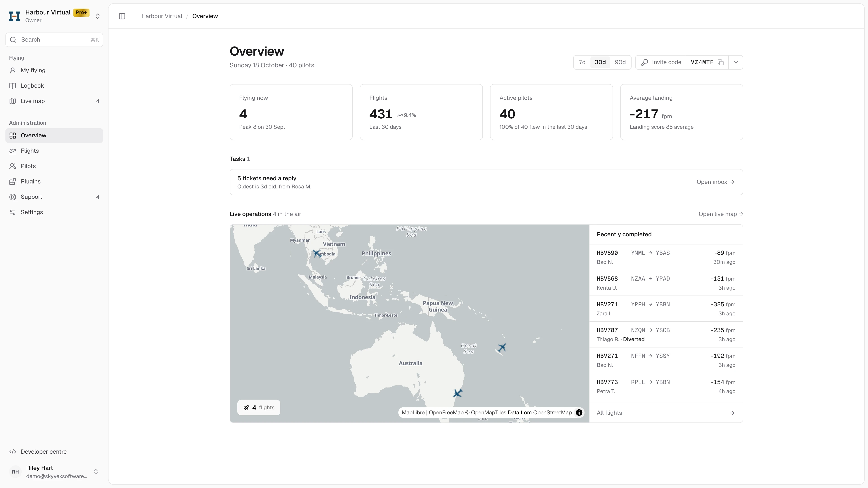Click the map attribution info icon
Screen dimensions: 868x488
[x=579, y=413]
